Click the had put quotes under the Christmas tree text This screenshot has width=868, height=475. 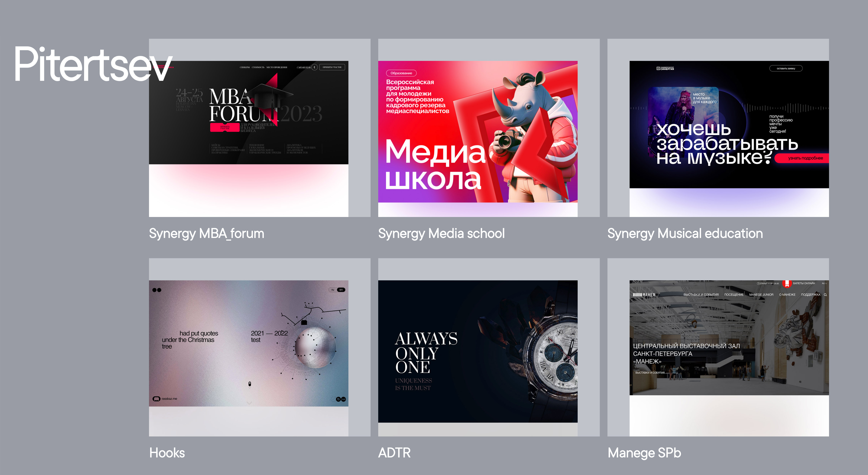coord(190,340)
